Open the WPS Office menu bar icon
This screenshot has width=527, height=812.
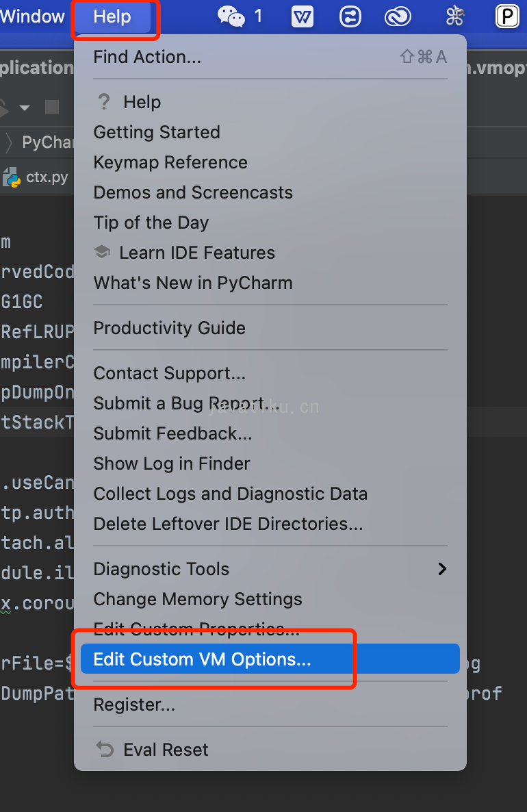[303, 16]
